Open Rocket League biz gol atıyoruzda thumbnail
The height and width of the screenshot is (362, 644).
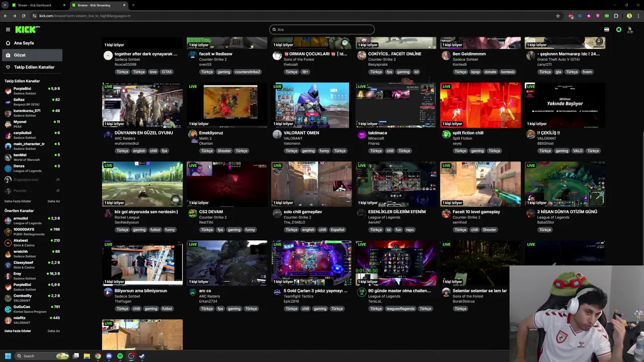tap(142, 184)
